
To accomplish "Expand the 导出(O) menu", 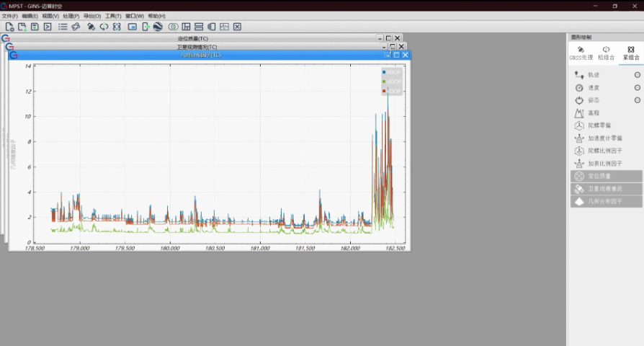I will point(91,16).
